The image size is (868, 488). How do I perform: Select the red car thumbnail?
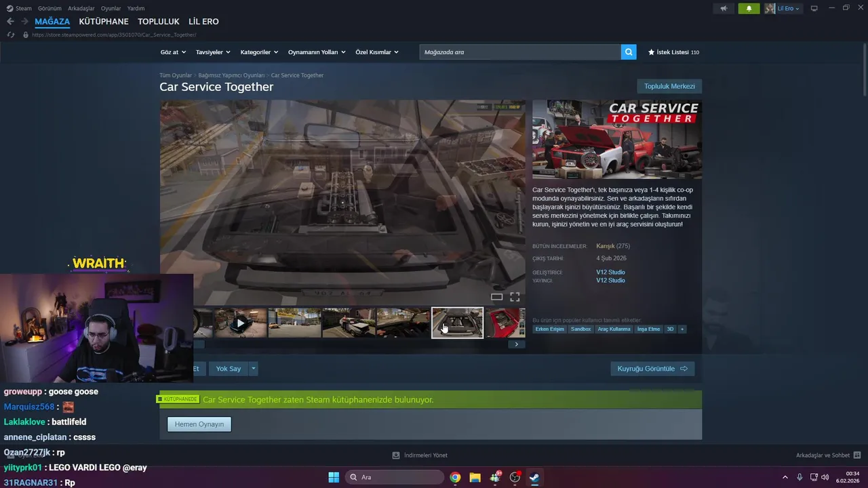505,323
